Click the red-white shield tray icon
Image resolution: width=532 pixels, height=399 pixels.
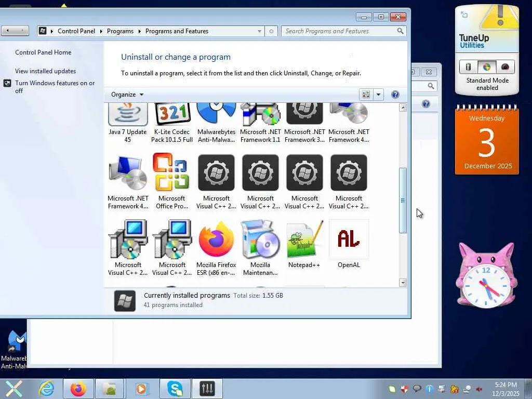click(404, 389)
